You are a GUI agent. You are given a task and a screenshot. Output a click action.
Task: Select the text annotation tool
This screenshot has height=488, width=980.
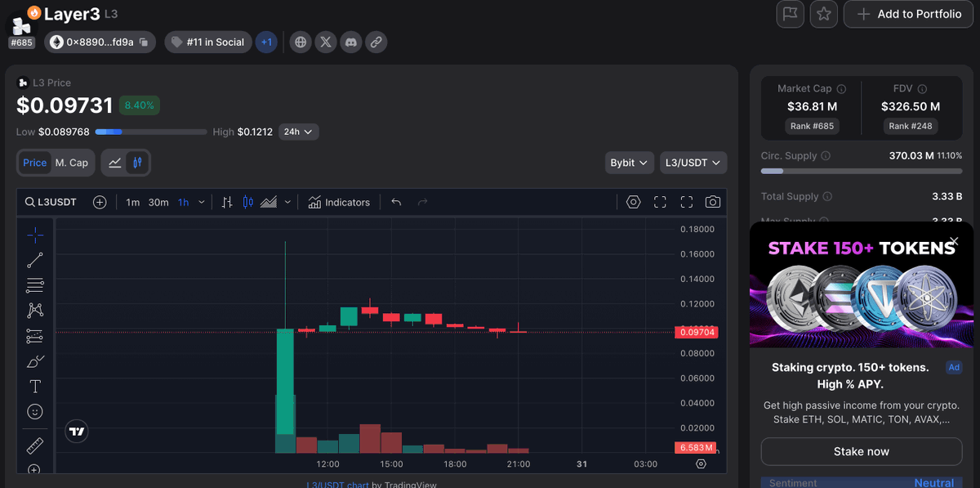click(x=35, y=387)
